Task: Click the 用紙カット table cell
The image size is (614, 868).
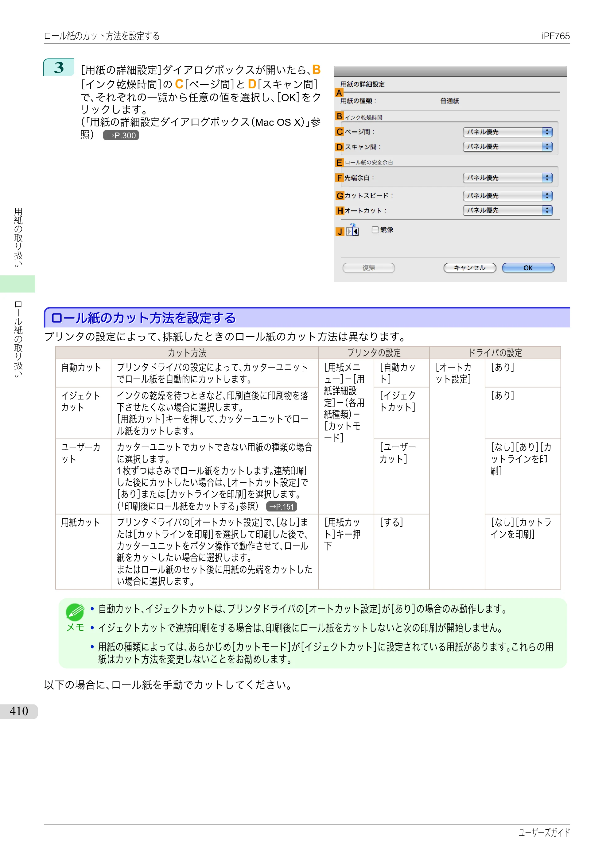Action: [x=83, y=552]
